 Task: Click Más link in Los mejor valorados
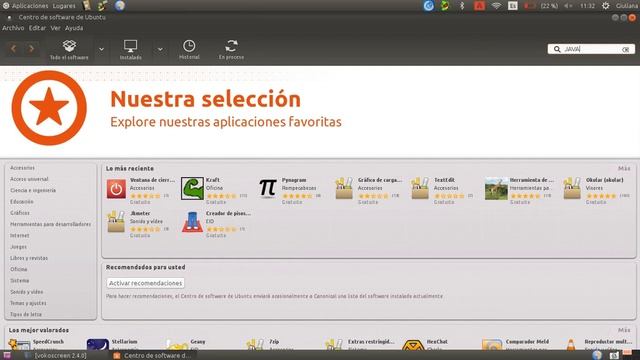[624, 330]
